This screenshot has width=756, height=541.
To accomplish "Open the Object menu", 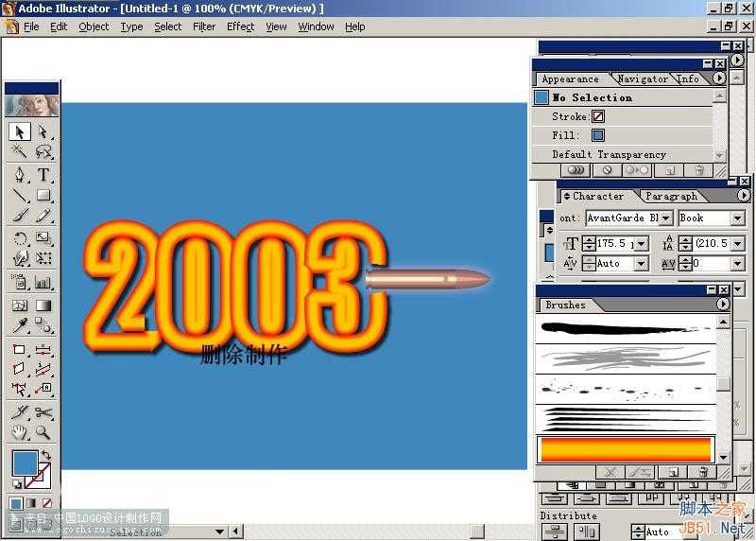I will point(94,27).
